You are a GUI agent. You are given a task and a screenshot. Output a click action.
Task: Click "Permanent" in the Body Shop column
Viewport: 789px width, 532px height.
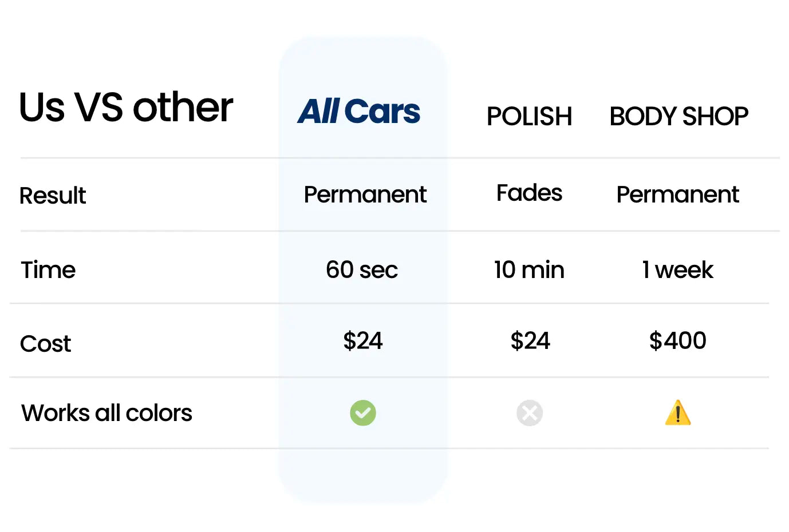pos(677,194)
